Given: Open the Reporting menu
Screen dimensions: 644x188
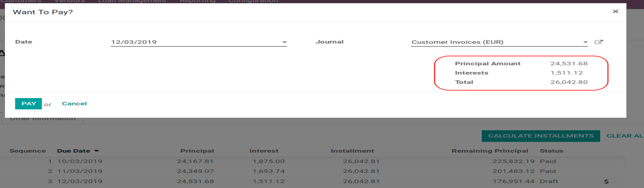Looking at the screenshot, I should (x=197, y=1).
